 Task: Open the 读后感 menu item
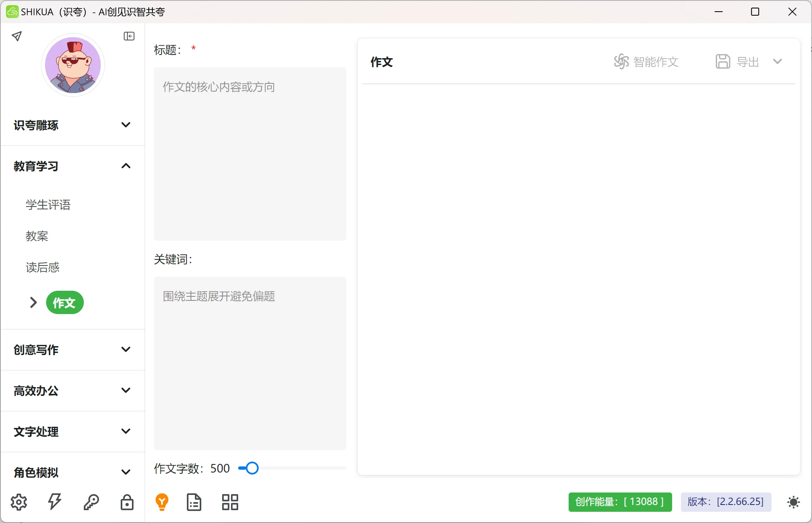(x=43, y=267)
